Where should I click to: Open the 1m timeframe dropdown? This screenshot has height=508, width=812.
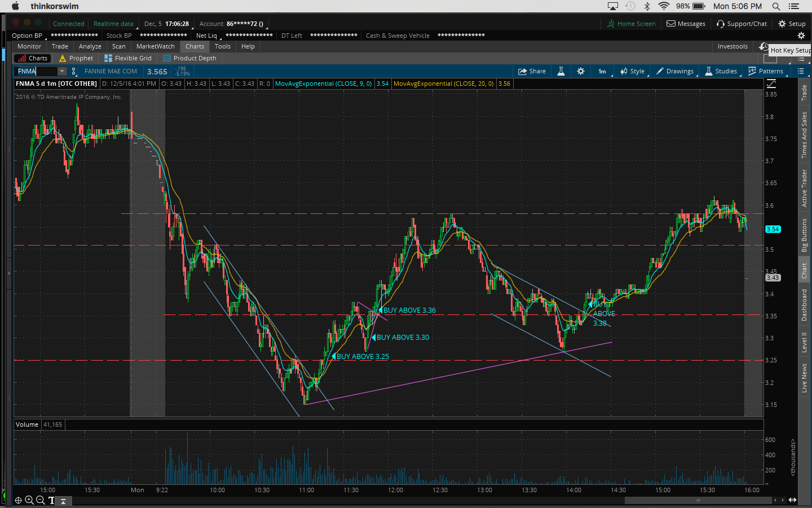tap(602, 71)
